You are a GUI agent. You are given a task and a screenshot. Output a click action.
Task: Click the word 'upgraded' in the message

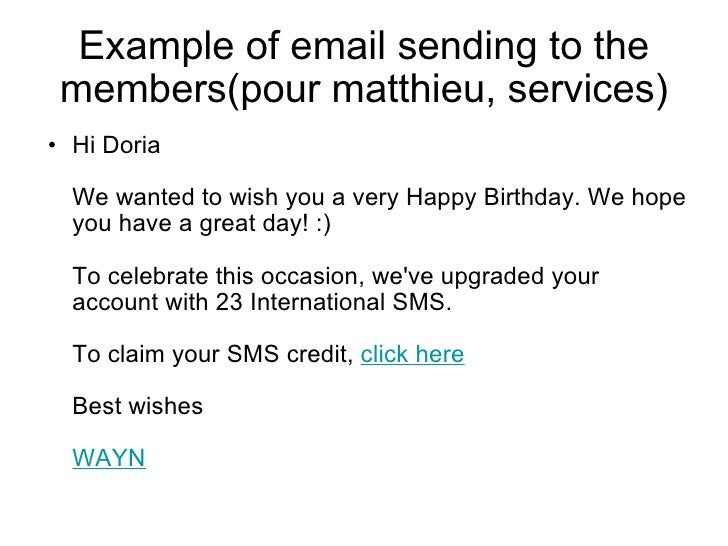click(x=493, y=277)
